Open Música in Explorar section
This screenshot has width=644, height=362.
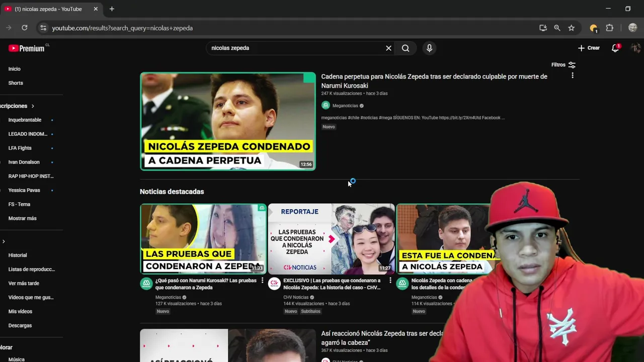coord(17,359)
